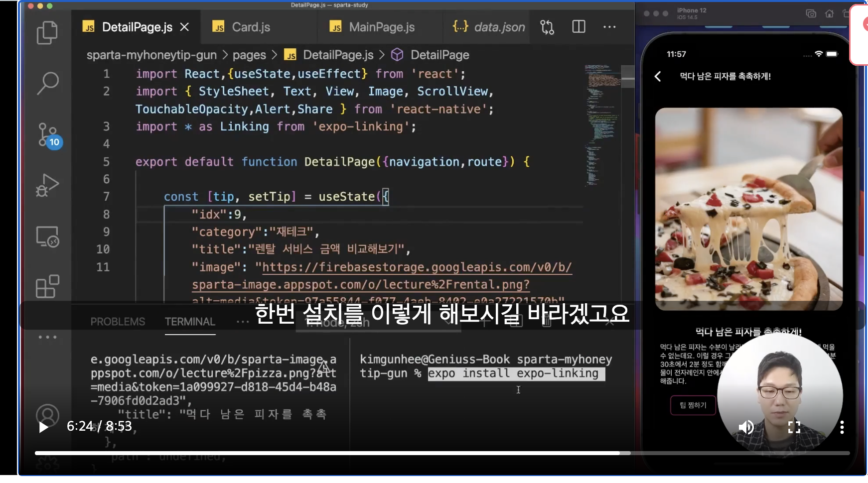Enter fullscreen video mode
Screen dimensions: 868x483
tap(794, 427)
